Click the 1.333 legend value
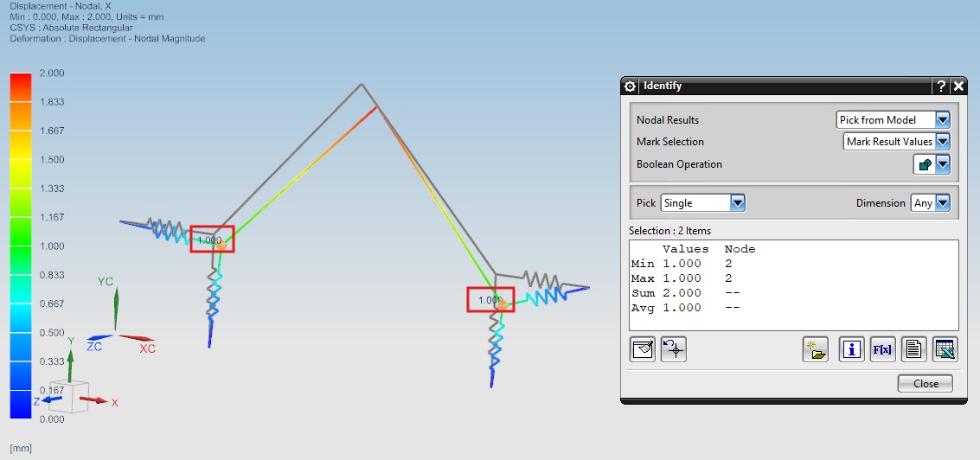This screenshot has height=460, width=980. [x=52, y=188]
